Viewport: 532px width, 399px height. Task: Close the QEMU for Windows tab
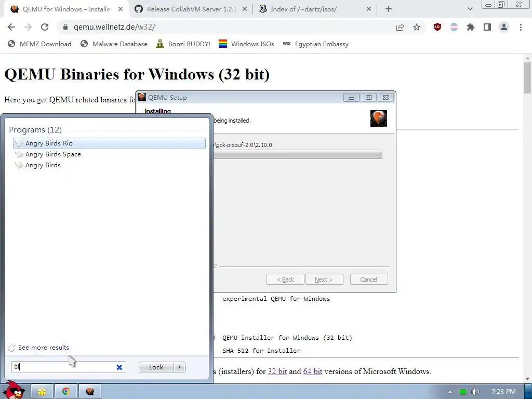tap(121, 9)
